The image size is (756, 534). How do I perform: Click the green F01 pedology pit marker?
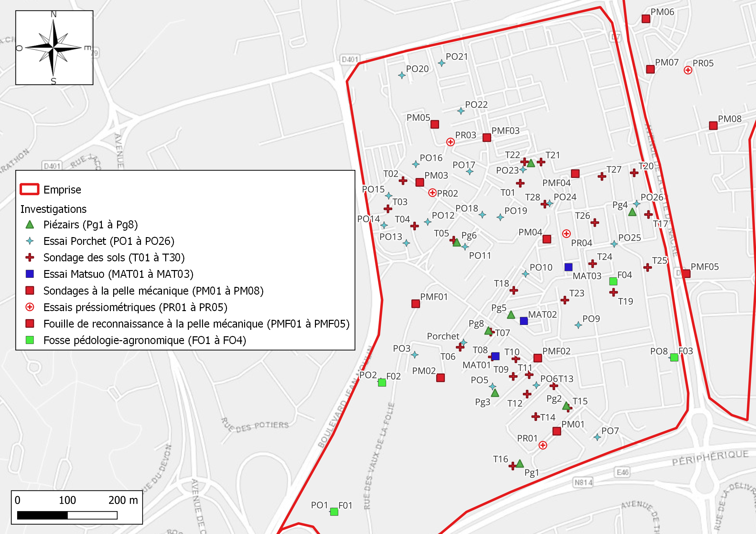(334, 512)
